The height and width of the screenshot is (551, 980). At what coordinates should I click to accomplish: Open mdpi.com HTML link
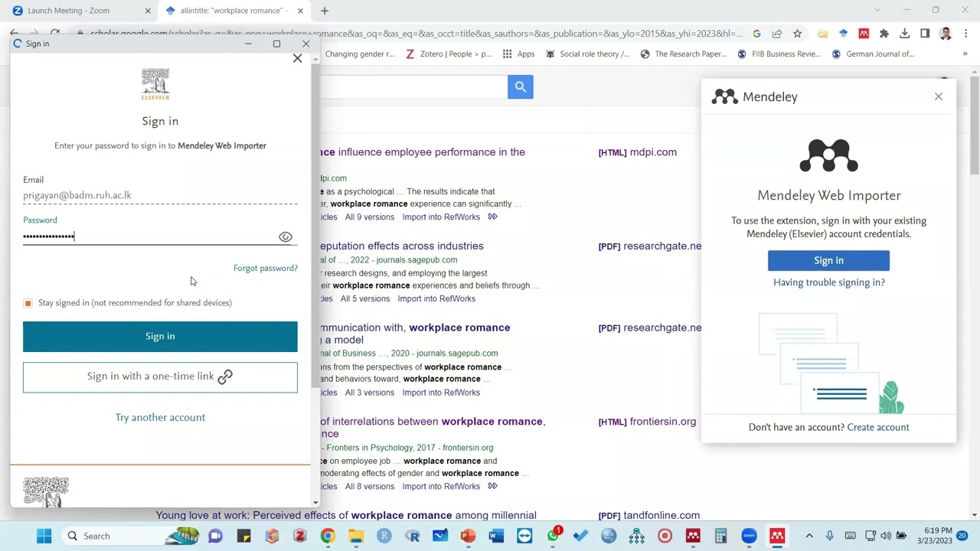(637, 152)
